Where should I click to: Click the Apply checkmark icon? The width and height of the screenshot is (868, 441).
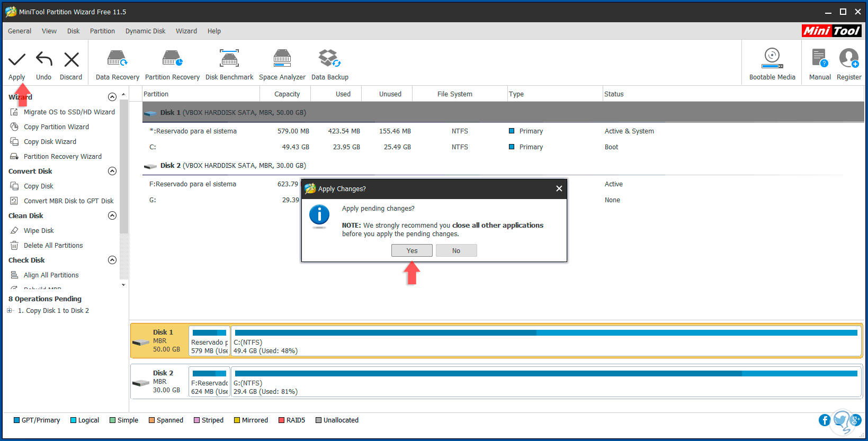[17, 59]
